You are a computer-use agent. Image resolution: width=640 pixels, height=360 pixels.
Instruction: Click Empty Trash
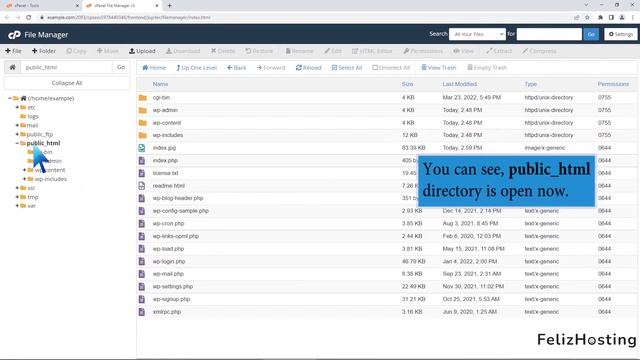(x=487, y=68)
